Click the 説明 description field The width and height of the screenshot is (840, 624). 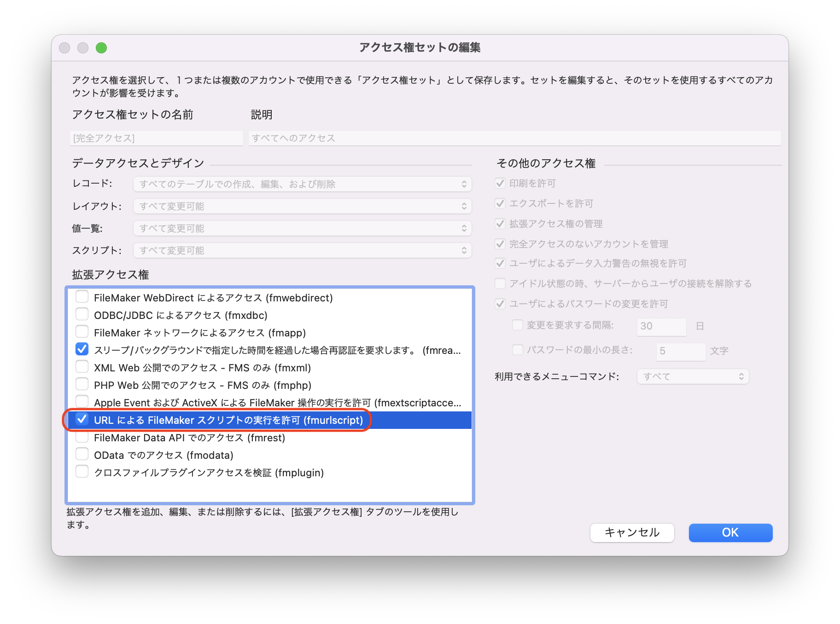[x=515, y=138]
